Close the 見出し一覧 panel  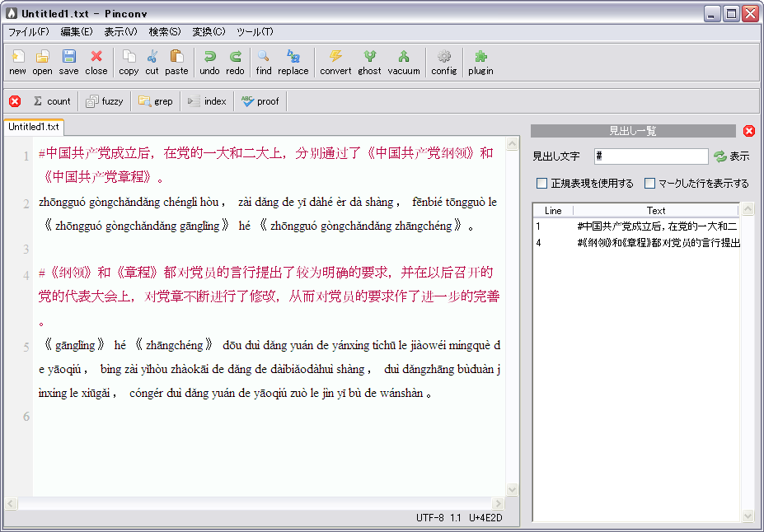point(749,131)
